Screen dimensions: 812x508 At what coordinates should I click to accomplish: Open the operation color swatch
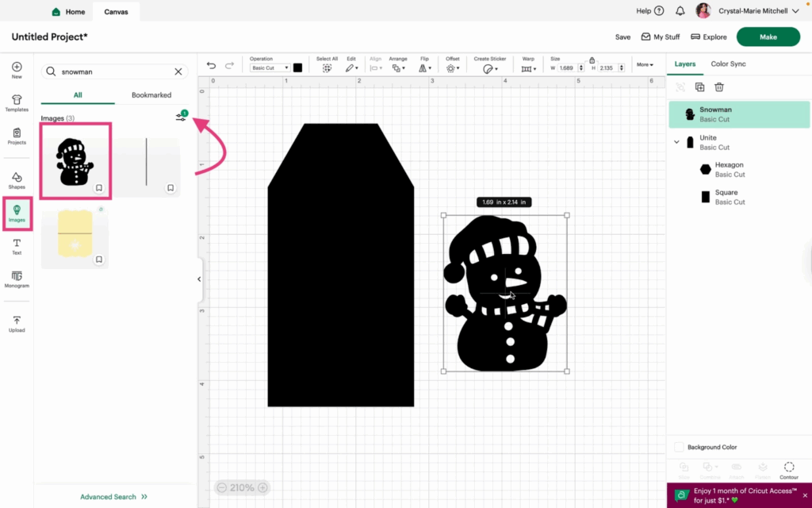[298, 68]
